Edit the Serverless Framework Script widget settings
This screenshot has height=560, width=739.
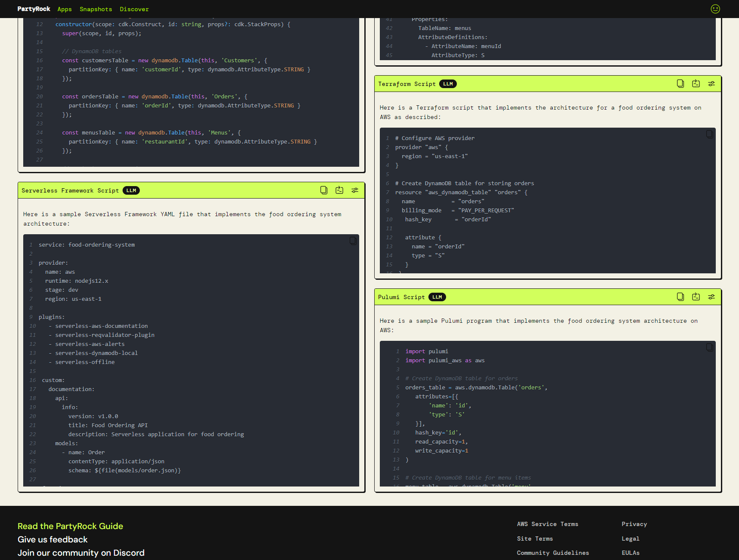[355, 190]
